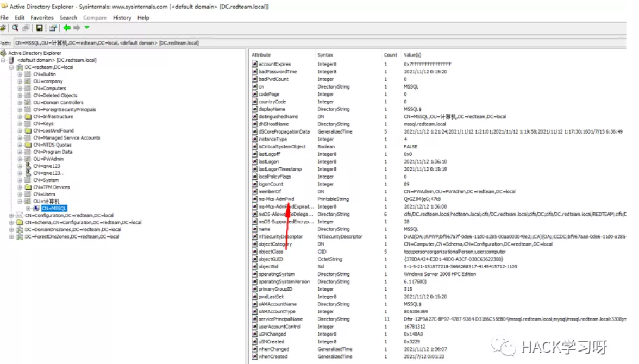Screen dimensions: 639x364
Task: Open the Edit menu
Action: click(x=20, y=17)
